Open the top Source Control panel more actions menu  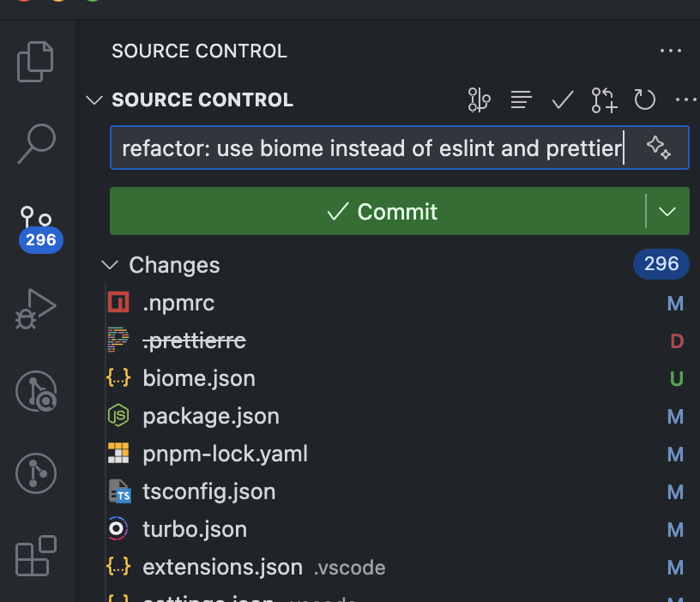670,51
